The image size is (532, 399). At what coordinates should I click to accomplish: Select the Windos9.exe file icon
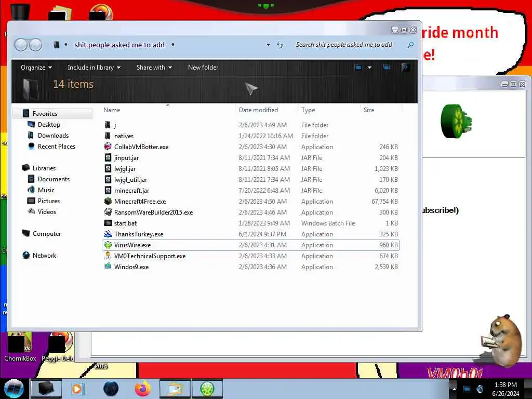click(108, 267)
